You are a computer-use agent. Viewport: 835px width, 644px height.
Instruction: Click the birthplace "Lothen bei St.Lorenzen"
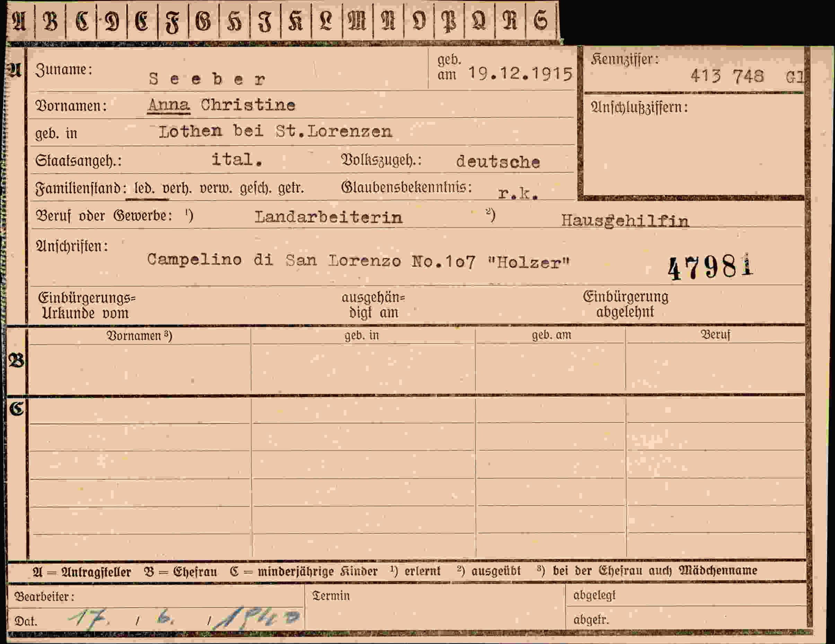[276, 131]
